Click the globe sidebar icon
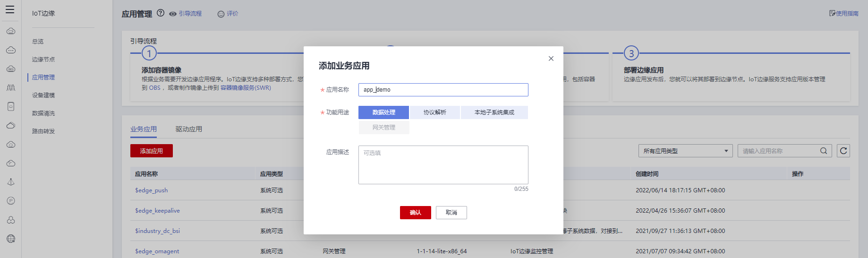This screenshot has height=258, width=868. click(x=11, y=239)
